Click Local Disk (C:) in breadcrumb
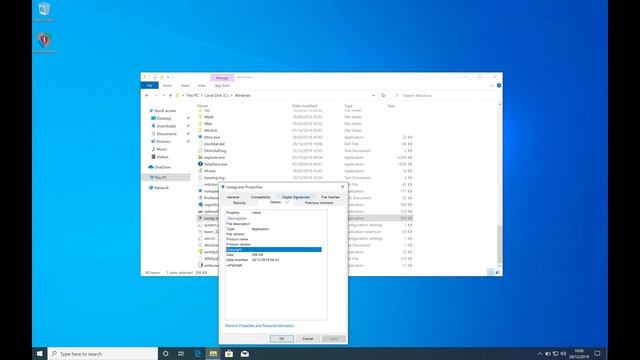Screen dimensions: 640x360 [x=217, y=96]
